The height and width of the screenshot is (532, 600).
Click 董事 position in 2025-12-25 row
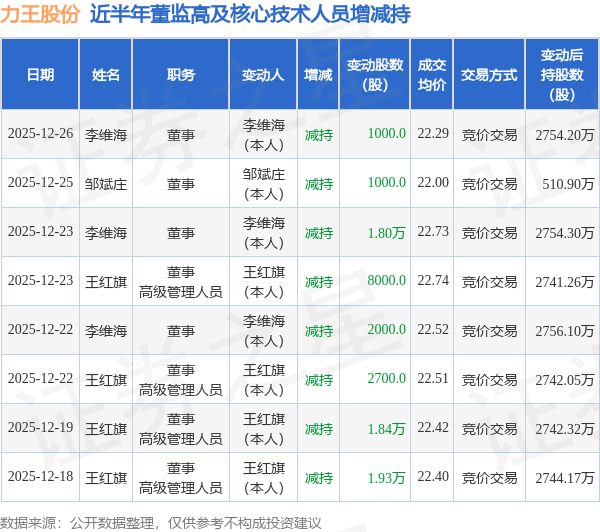(181, 184)
